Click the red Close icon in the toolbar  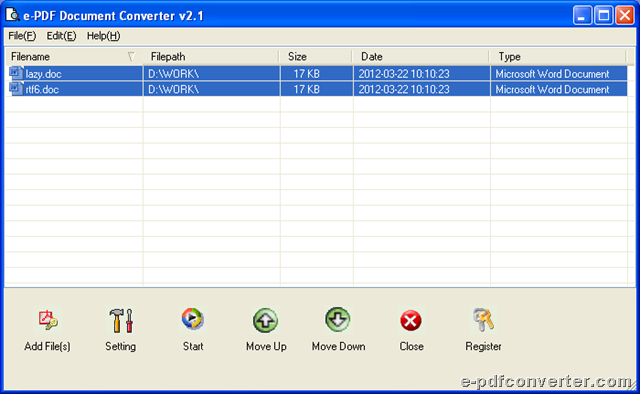[x=411, y=321]
